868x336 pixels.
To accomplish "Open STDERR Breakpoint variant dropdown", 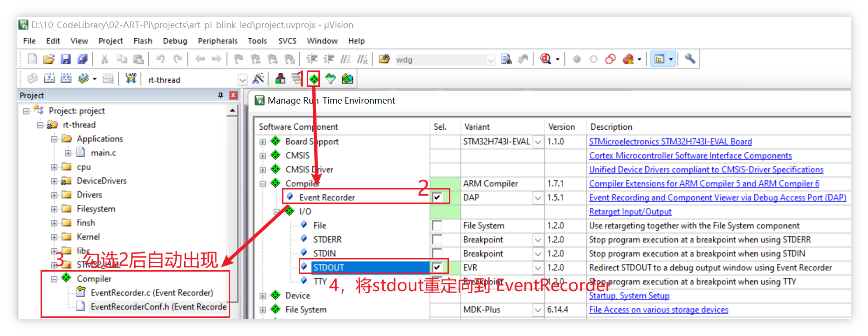I will coord(538,239).
